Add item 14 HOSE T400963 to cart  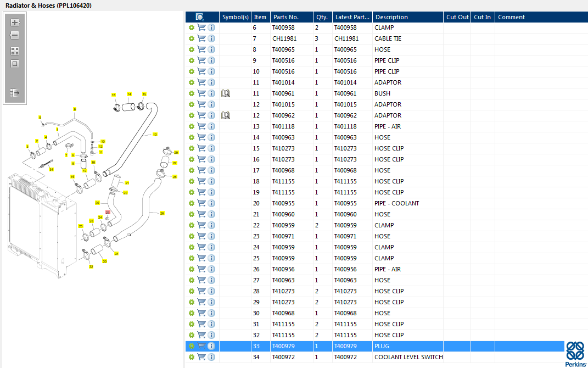[201, 137]
